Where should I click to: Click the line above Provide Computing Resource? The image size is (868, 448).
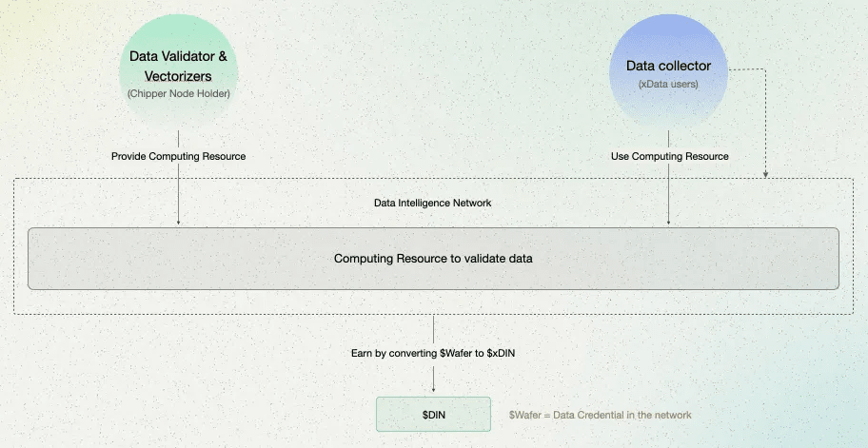(x=178, y=139)
